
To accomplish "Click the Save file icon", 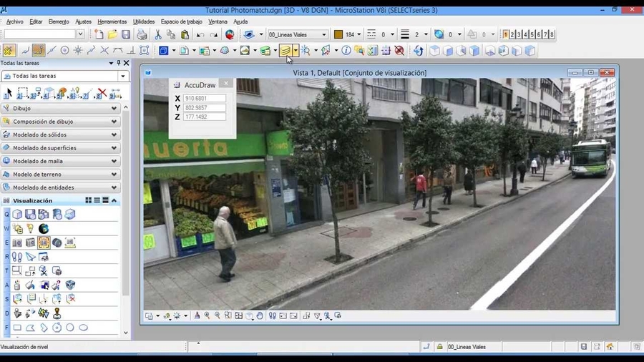I will coord(126,34).
